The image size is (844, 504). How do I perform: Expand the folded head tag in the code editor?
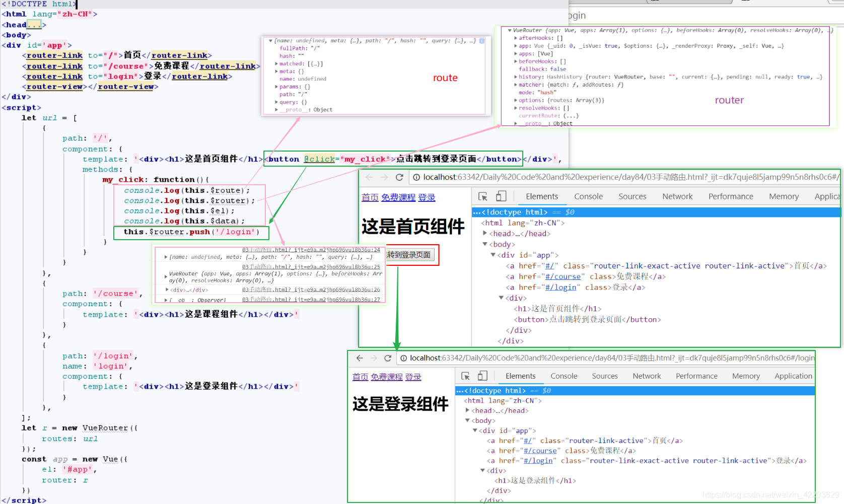34,25
